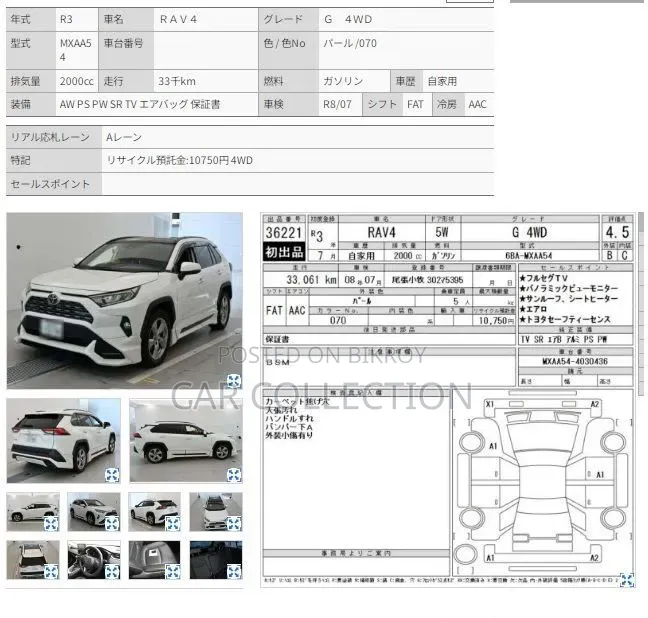Expand the dark rear seats thumbnail

234,572
